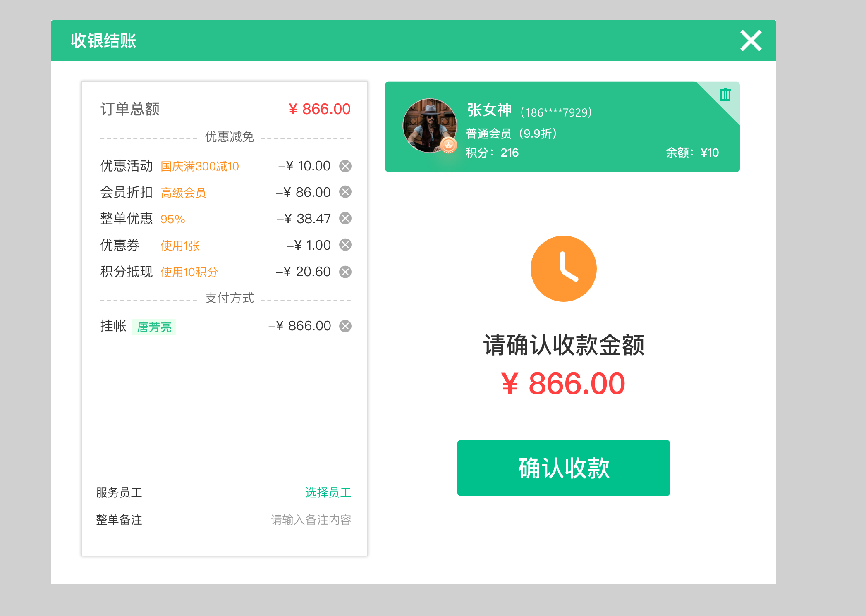Remove the 95% whole-order discount
This screenshot has height=616, width=866.
click(346, 218)
